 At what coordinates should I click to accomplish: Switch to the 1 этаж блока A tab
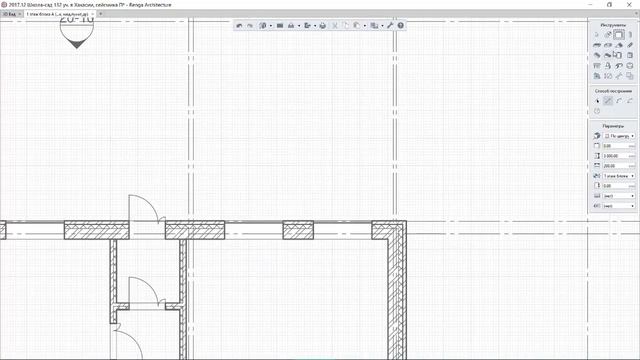point(57,14)
